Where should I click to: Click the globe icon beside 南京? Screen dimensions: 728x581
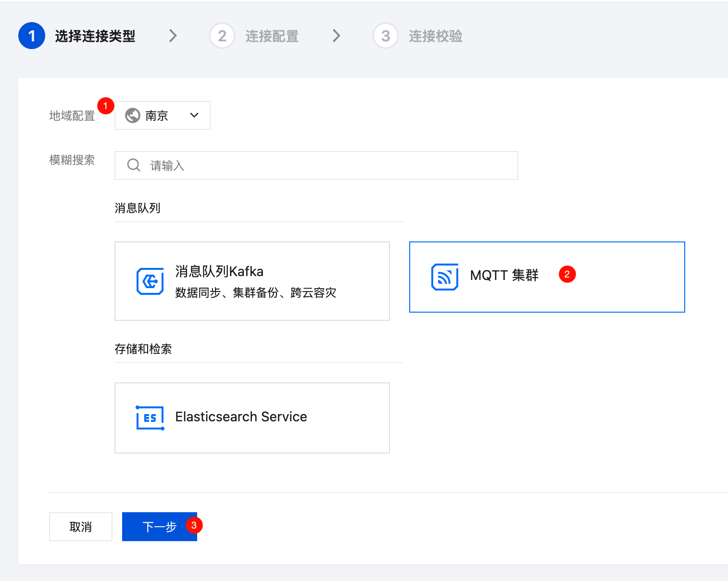point(132,115)
